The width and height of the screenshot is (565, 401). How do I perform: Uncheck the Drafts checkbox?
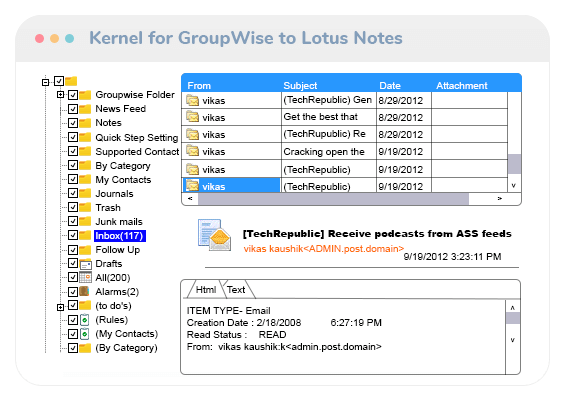[x=73, y=263]
